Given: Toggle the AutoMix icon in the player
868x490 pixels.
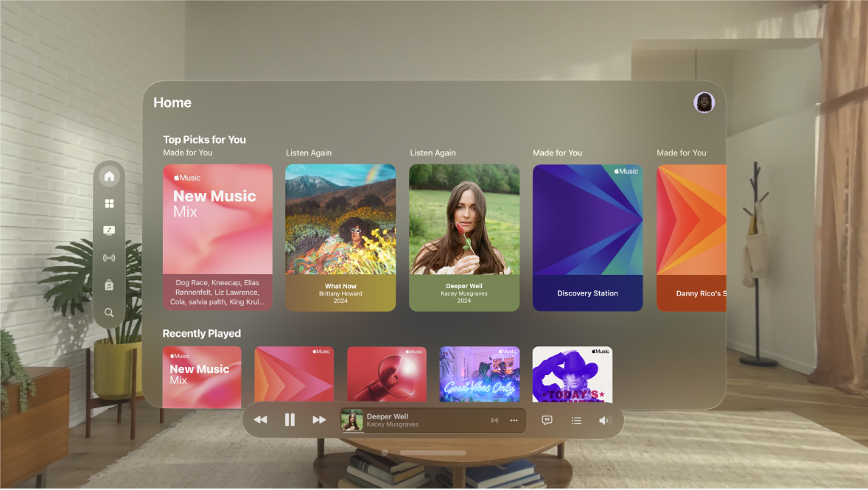Looking at the screenshot, I should tap(494, 421).
